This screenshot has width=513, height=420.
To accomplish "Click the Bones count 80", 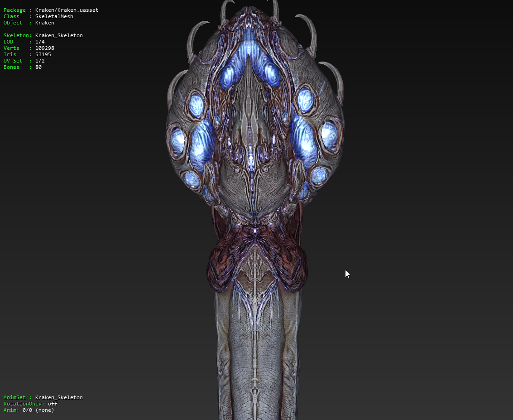I will coord(38,67).
